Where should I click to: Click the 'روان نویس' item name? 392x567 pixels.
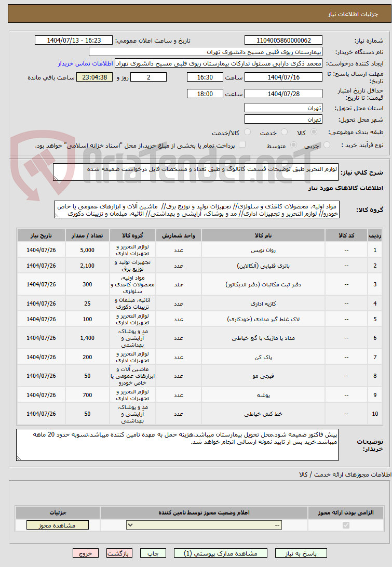pyautogui.click(x=263, y=250)
